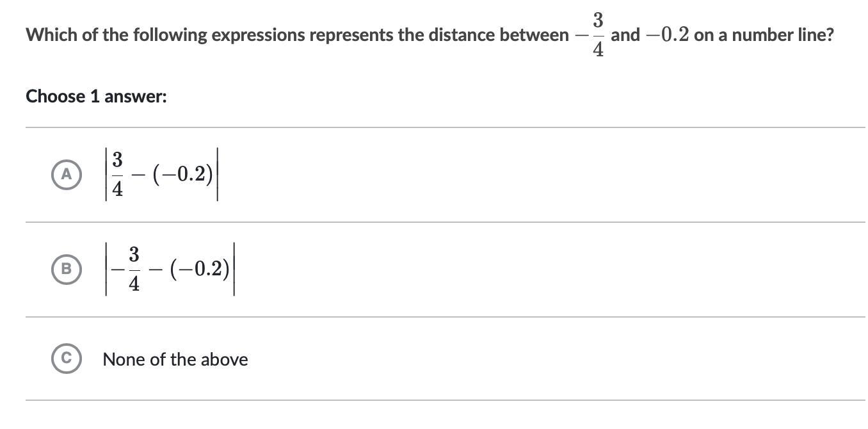The width and height of the screenshot is (868, 429).
Task: Click the negative three-fourths fraction in the question
Action: pos(591,35)
